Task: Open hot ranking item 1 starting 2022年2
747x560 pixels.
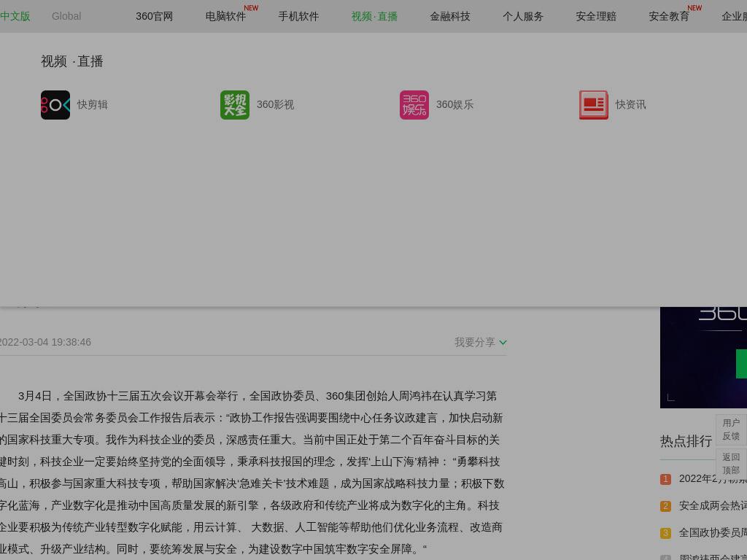Action: [713, 478]
